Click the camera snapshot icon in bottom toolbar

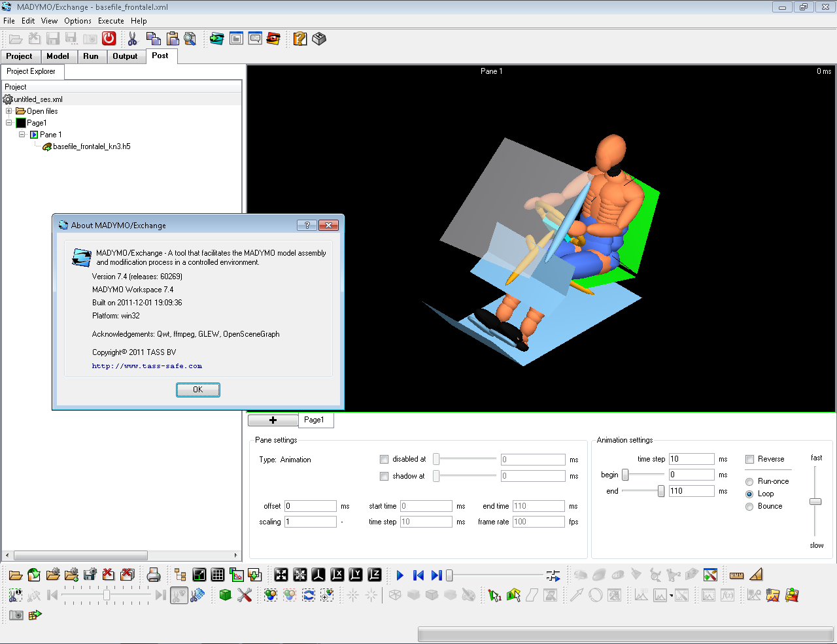(16, 615)
